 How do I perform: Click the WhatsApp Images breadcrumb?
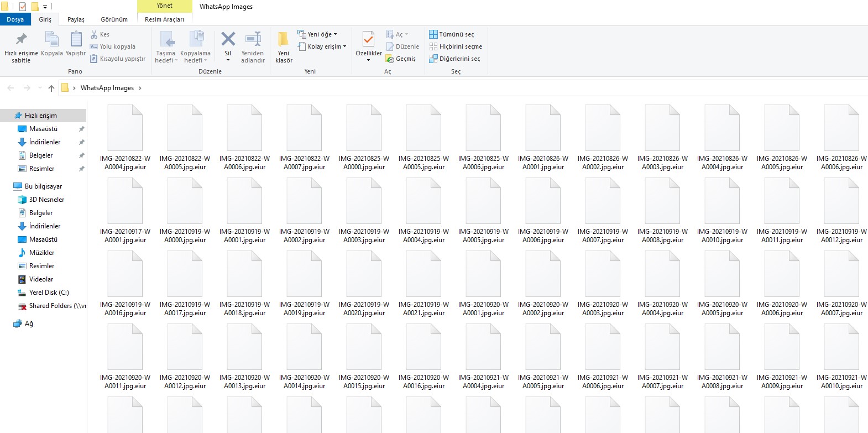[x=107, y=88]
